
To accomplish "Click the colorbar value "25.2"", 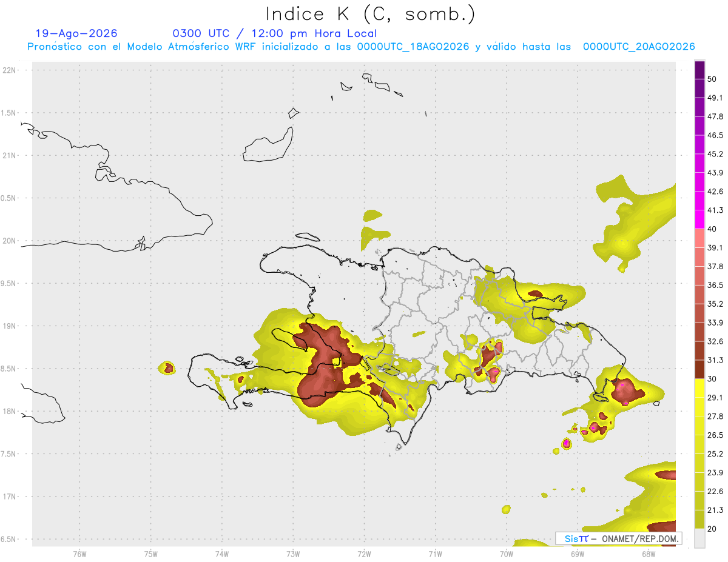I will (x=715, y=454).
